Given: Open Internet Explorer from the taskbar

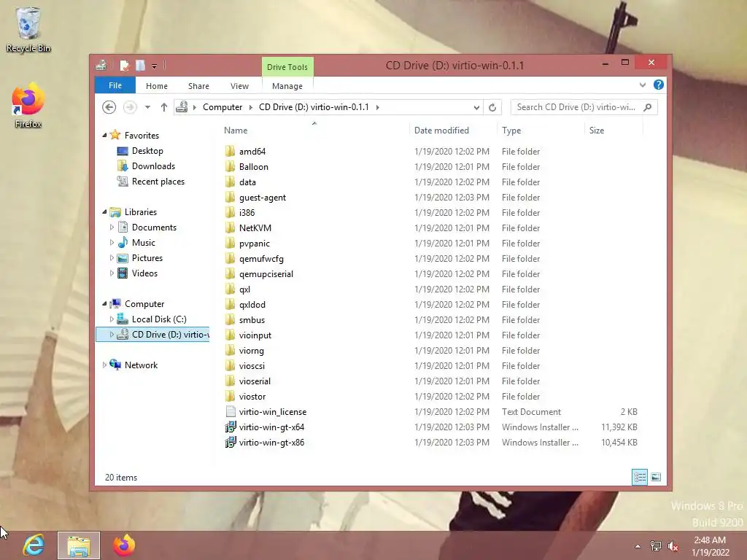Looking at the screenshot, I should [34, 545].
